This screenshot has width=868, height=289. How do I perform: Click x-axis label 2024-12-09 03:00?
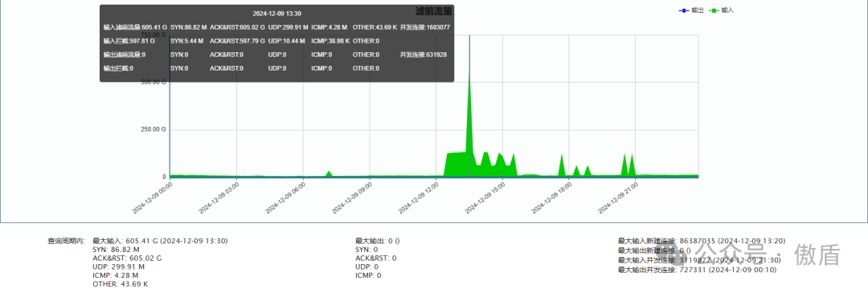coord(219,197)
